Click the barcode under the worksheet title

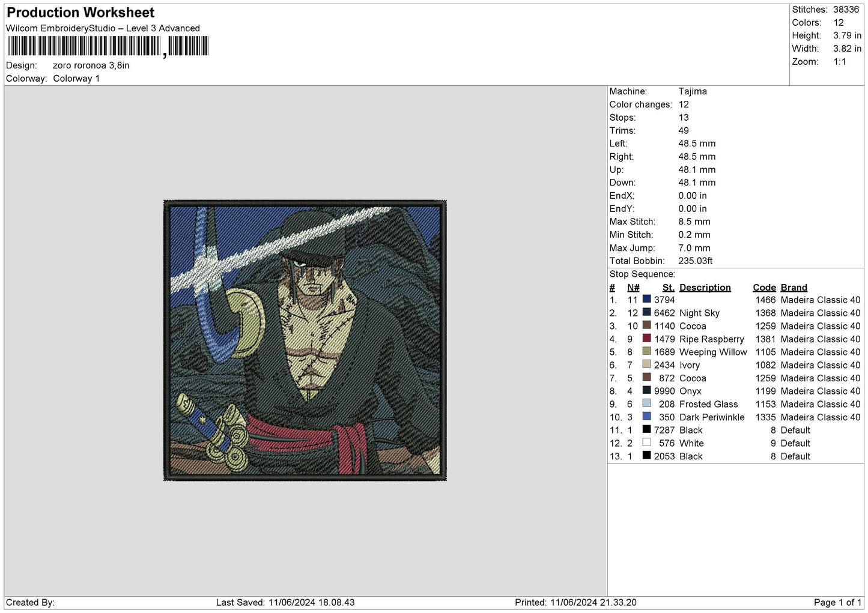tap(108, 46)
